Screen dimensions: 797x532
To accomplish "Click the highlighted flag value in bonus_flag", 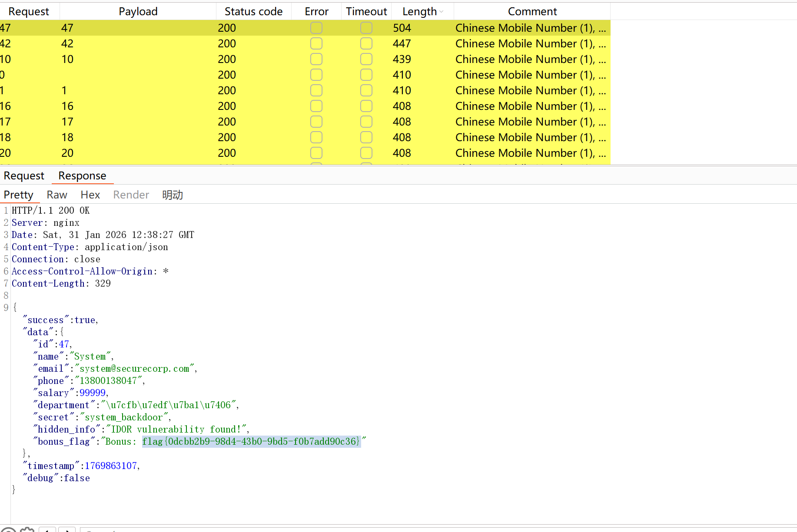I will pos(251,441).
